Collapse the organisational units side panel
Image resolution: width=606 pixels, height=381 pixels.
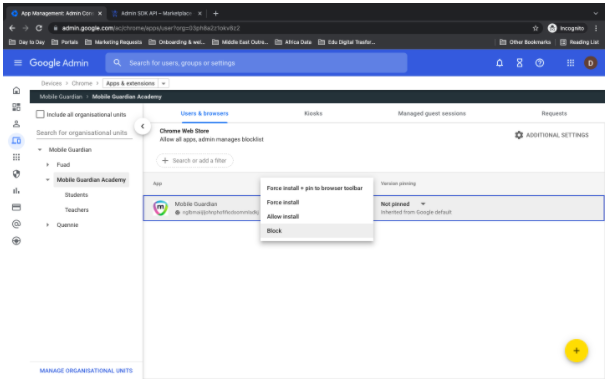[143, 126]
